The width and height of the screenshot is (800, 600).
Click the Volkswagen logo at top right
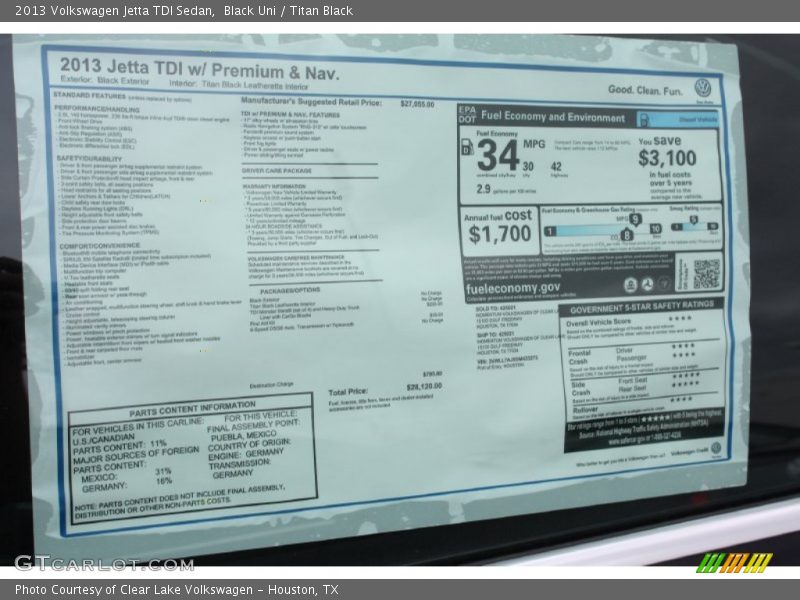point(703,87)
